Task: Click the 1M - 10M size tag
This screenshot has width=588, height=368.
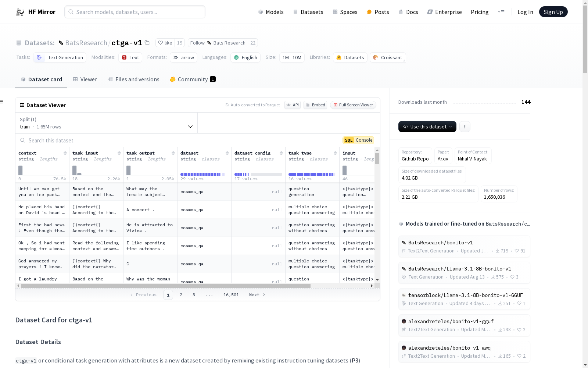Action: click(292, 57)
